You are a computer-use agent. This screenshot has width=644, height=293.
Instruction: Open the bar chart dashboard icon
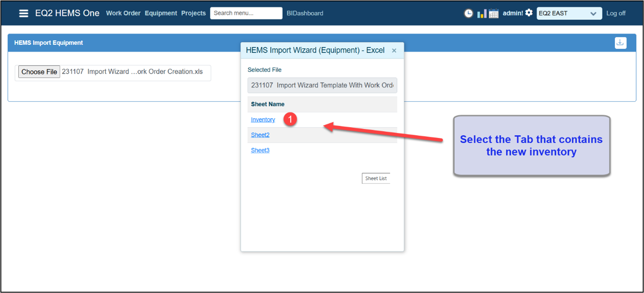click(482, 13)
